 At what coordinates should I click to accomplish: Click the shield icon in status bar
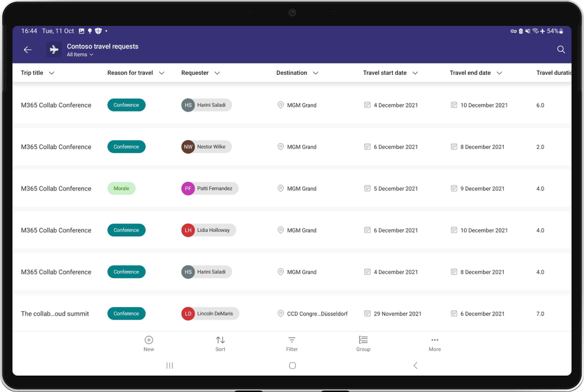pos(98,31)
